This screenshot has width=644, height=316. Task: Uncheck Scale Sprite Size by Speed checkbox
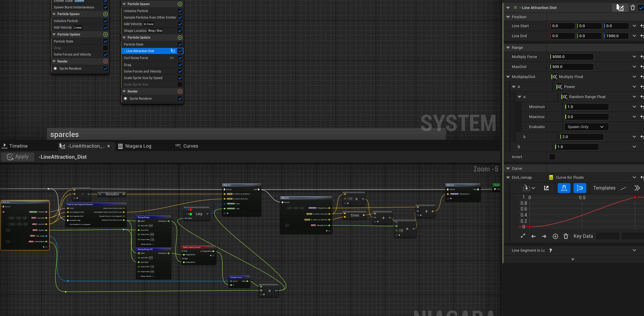tap(180, 78)
